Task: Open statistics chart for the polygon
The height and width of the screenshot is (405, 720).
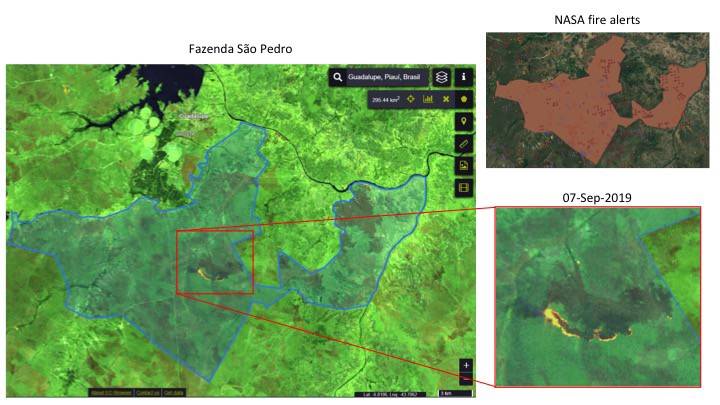Action: [428, 100]
